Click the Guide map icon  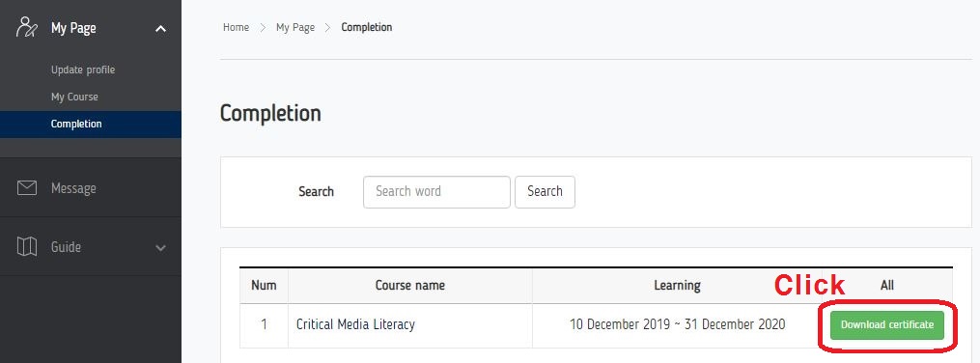coord(27,247)
